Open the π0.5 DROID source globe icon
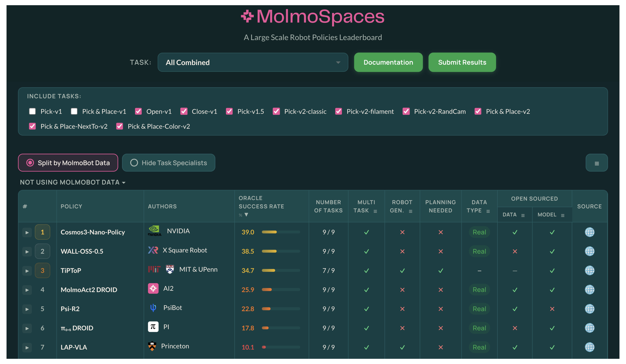Image resolution: width=626 pixels, height=364 pixels. (x=589, y=328)
